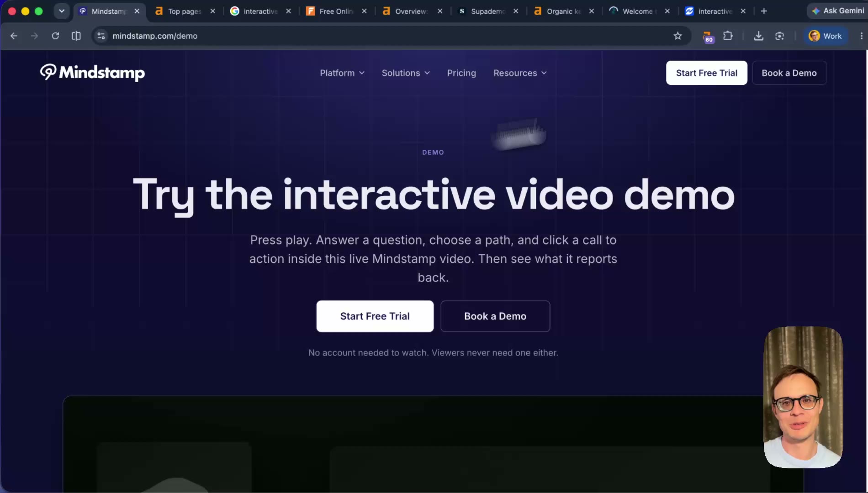Close the Mindstamp tab
Viewport: 868px width, 493px height.
coord(137,11)
